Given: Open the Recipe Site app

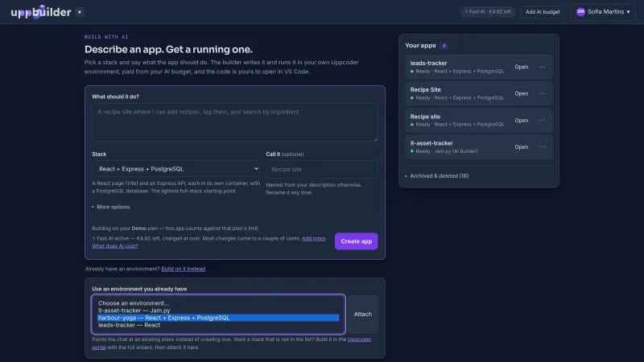Looking at the screenshot, I should pyautogui.click(x=521, y=93).
